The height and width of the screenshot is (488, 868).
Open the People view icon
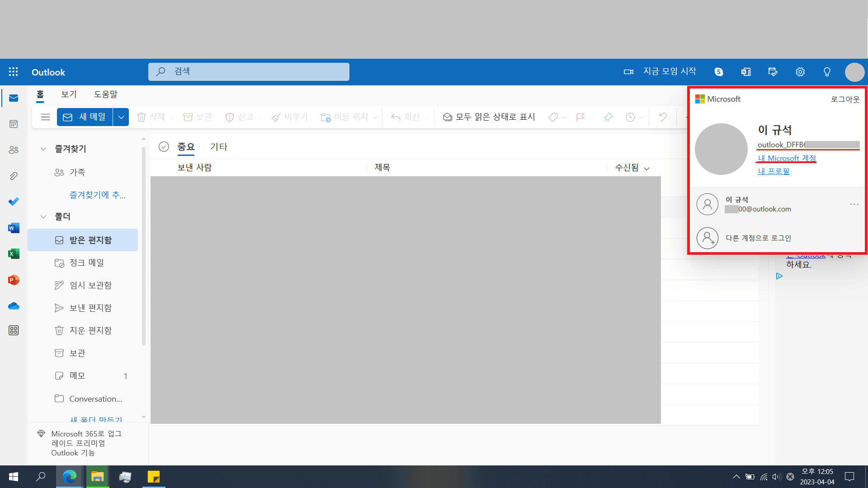coord(13,150)
